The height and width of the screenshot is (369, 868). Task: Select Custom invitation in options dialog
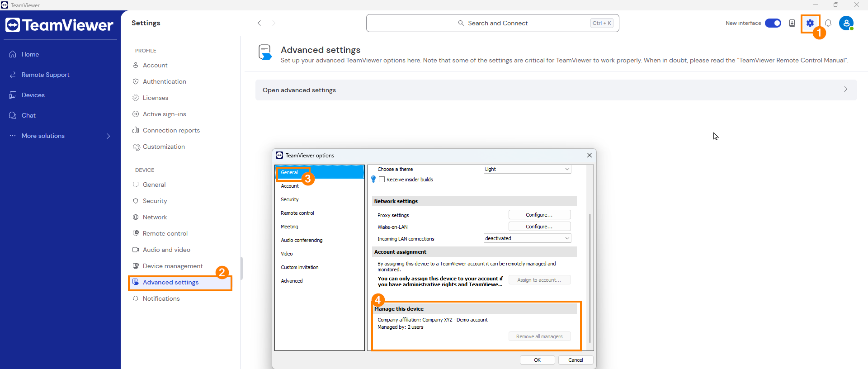click(x=320, y=267)
